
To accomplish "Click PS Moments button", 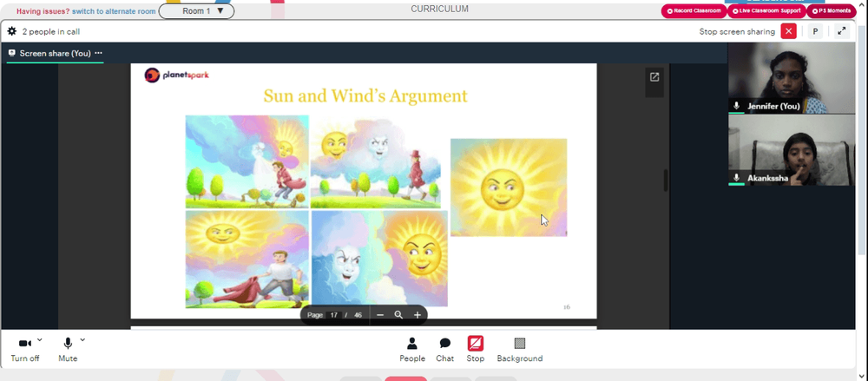I will [x=831, y=11].
